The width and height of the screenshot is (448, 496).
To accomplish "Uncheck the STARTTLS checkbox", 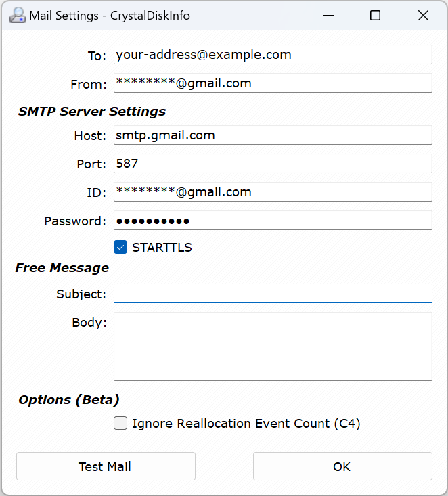I will [120, 248].
